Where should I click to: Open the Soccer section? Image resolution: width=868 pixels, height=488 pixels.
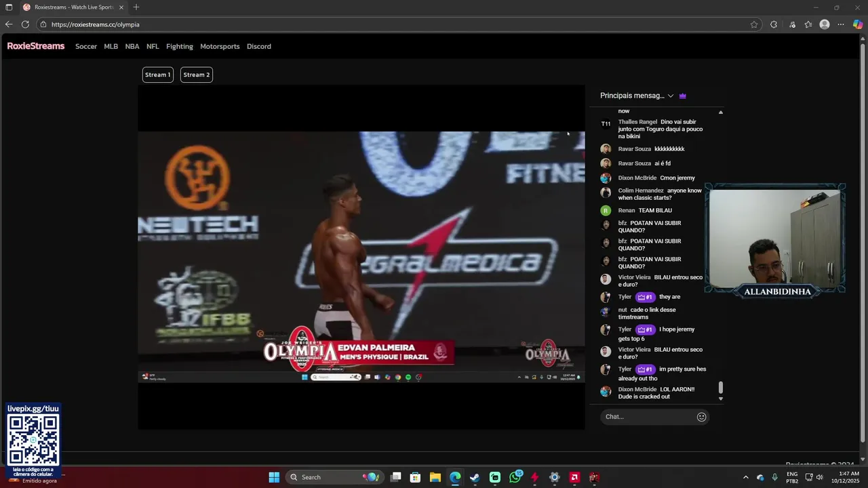coord(86,46)
